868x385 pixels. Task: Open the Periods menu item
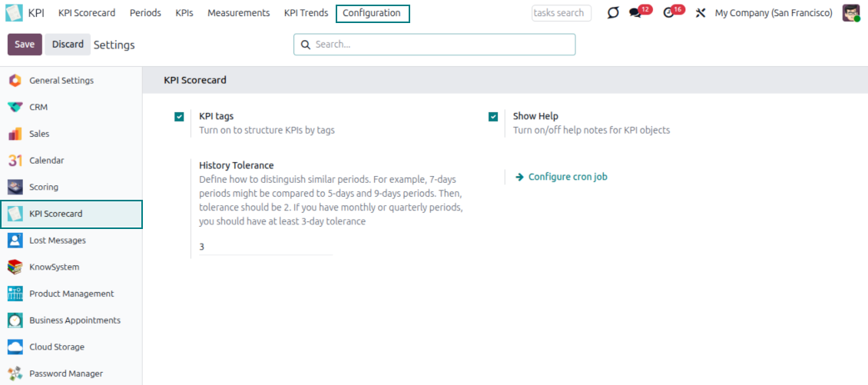[145, 13]
